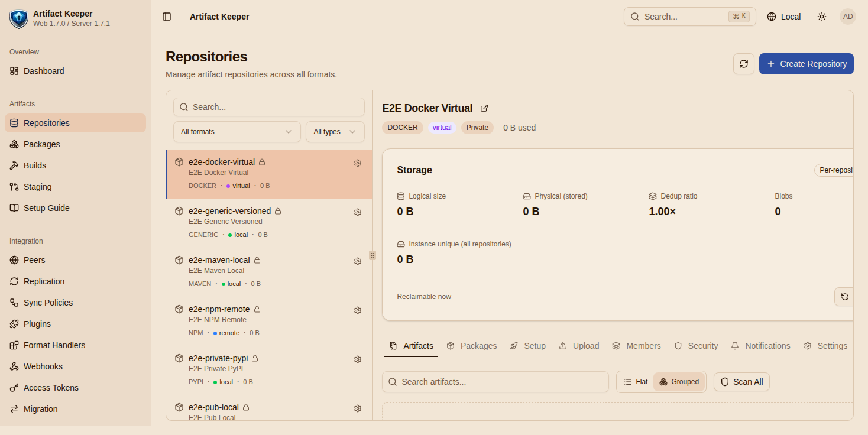Viewport: 868px width, 435px height.
Task: Focus the Search artifacts field
Action: [495, 382]
